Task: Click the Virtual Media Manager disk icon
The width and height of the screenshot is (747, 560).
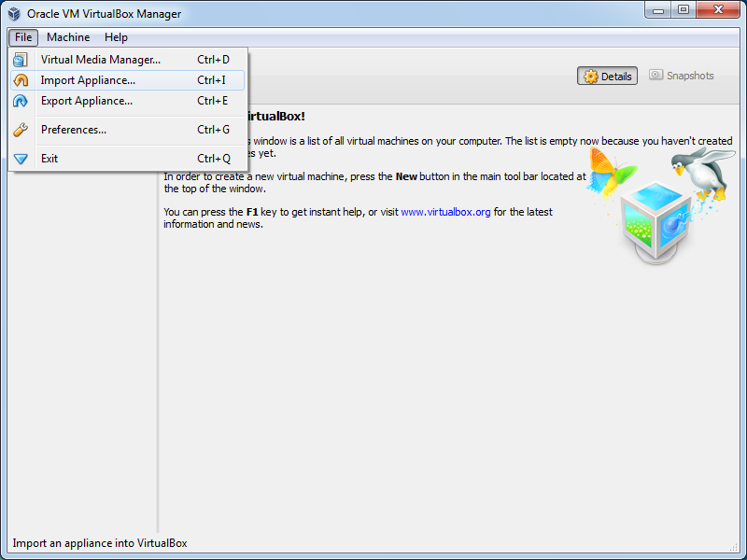Action: [21, 60]
